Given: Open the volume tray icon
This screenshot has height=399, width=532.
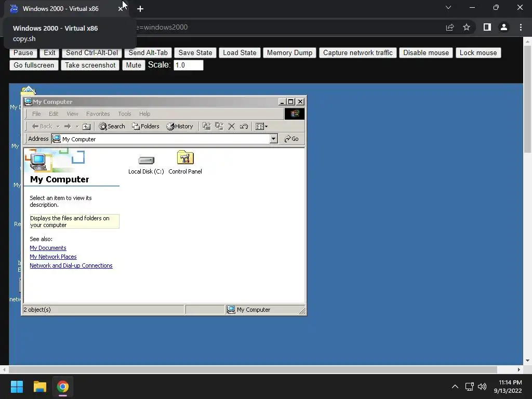Looking at the screenshot, I should (x=482, y=387).
